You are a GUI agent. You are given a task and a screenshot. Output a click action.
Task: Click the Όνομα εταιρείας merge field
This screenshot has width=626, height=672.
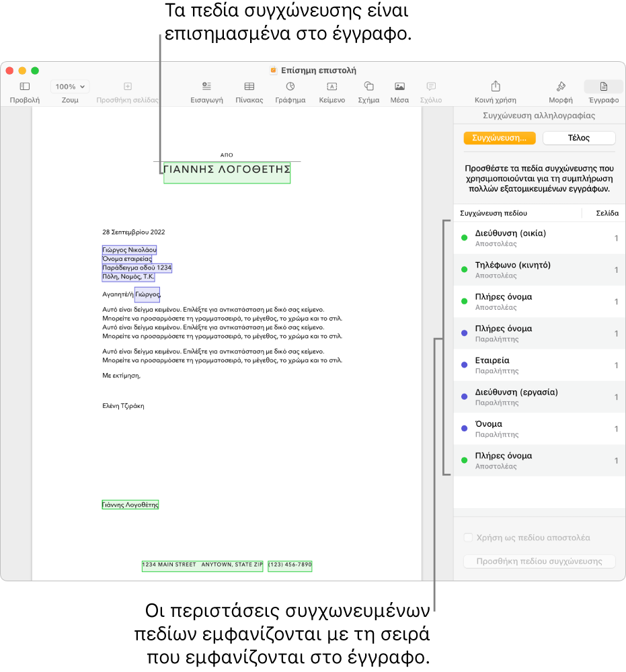[x=127, y=259]
